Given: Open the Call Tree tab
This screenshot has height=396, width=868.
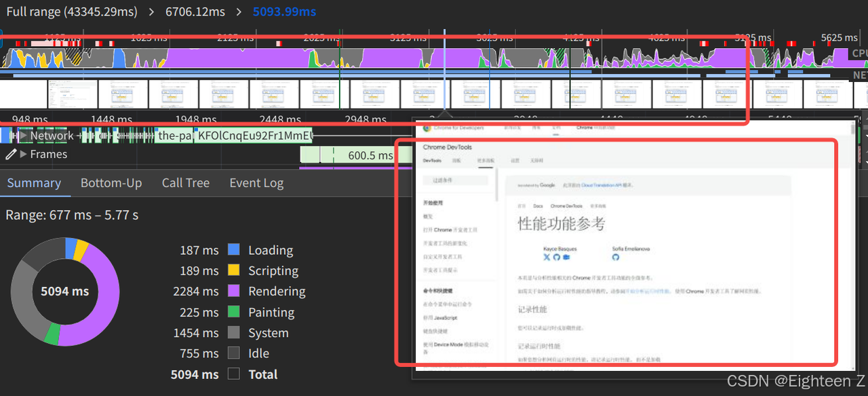Looking at the screenshot, I should click(x=186, y=182).
